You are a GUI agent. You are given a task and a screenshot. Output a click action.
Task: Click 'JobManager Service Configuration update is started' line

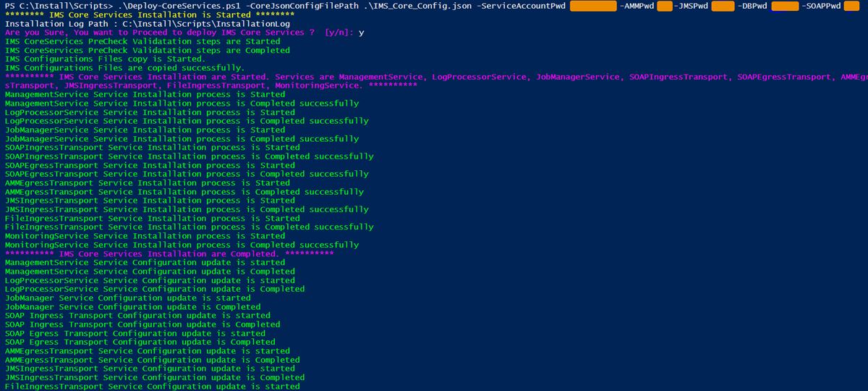pos(127,298)
